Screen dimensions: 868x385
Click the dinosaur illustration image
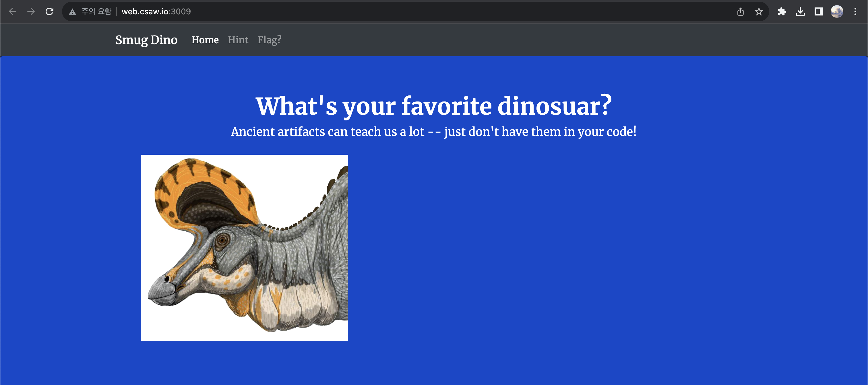[x=244, y=248]
